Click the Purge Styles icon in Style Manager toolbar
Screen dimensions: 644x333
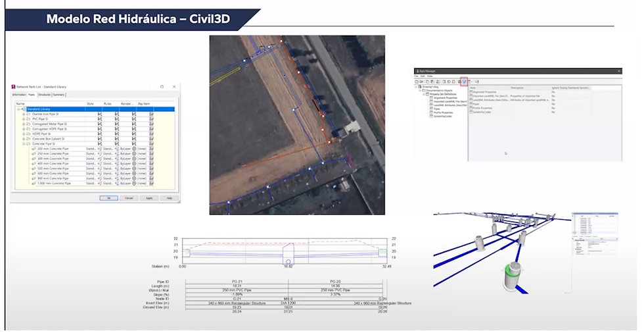[453, 82]
